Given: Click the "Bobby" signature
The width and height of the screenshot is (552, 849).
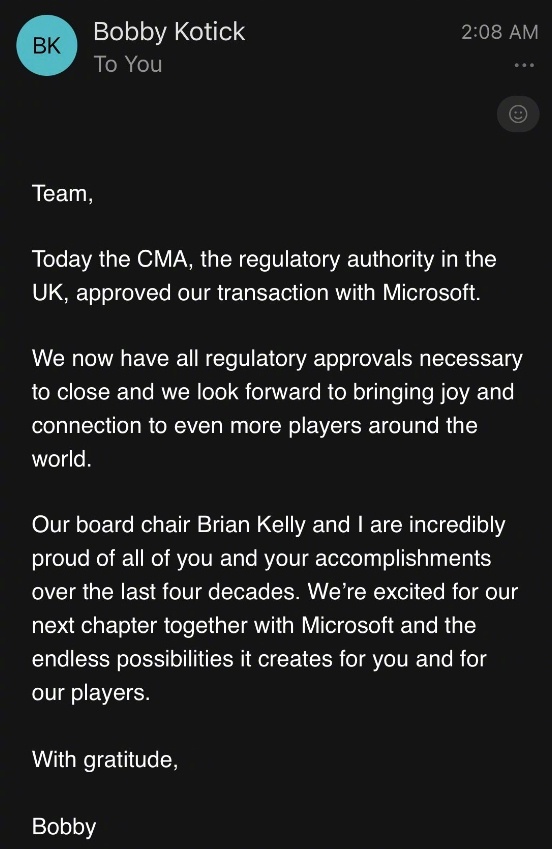Looking at the screenshot, I should [64, 827].
